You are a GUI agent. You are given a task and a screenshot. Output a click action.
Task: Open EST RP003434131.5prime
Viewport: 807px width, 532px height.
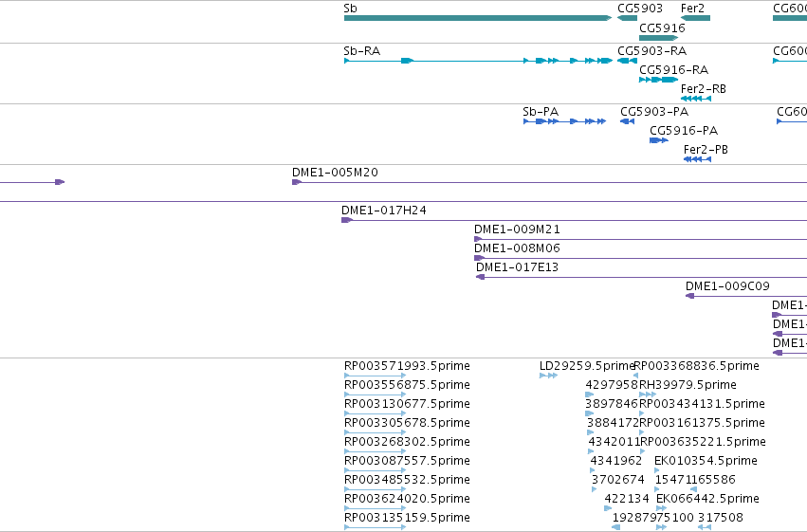[702, 404]
